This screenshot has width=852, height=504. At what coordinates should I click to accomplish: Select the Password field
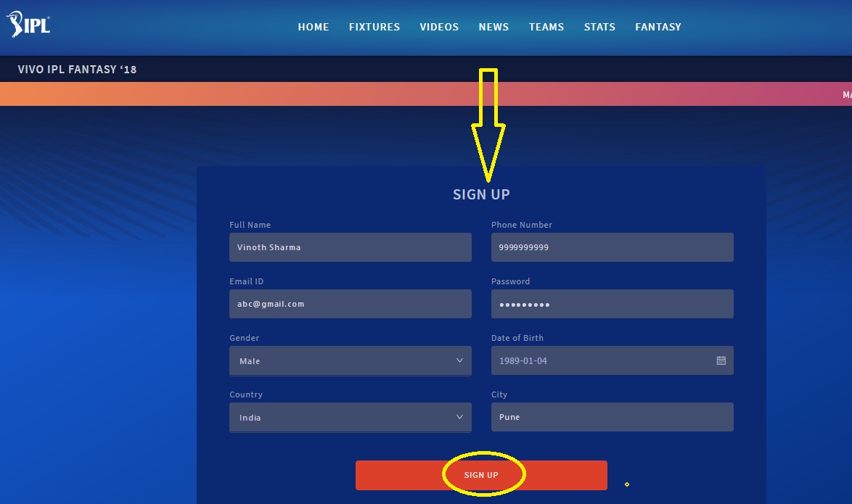coord(612,304)
